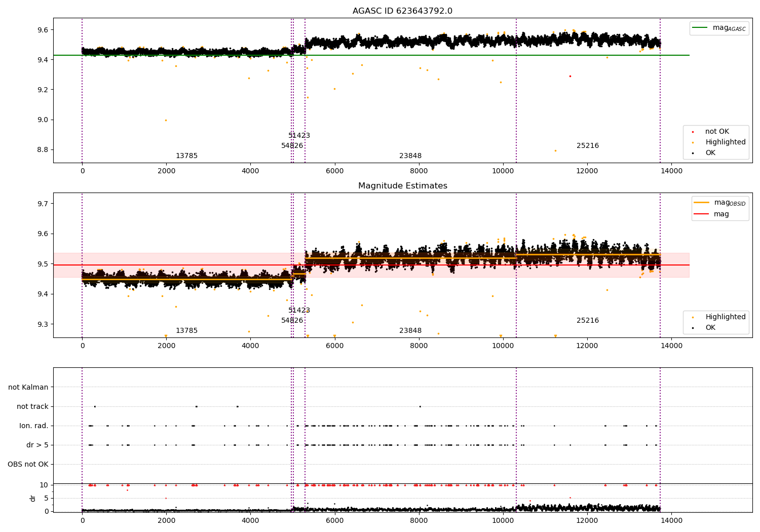Click obsid annotation '51423' in the top plot
Image resolution: width=760 pixels, height=532 pixels.
coord(299,136)
